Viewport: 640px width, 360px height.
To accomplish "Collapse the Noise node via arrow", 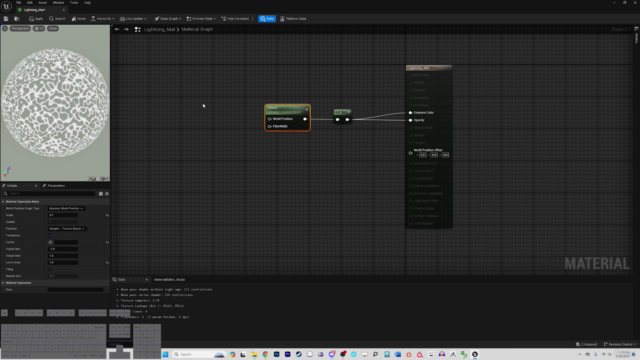I will (307, 109).
